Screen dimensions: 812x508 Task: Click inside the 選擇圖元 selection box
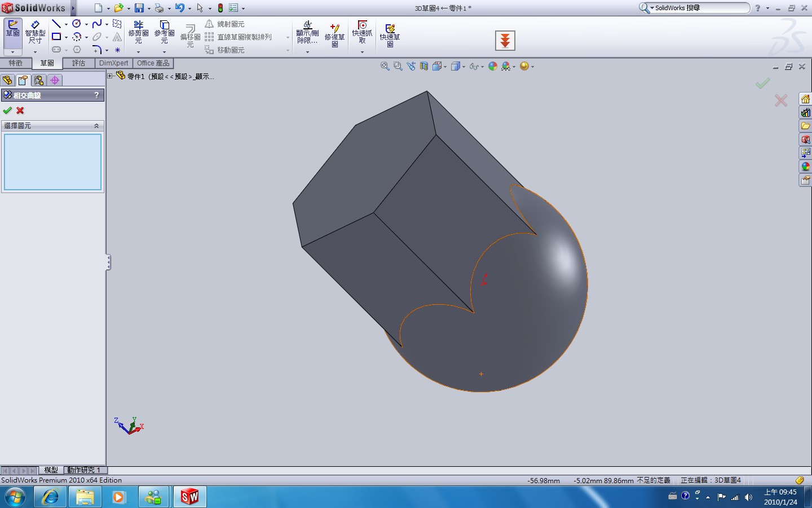click(53, 162)
